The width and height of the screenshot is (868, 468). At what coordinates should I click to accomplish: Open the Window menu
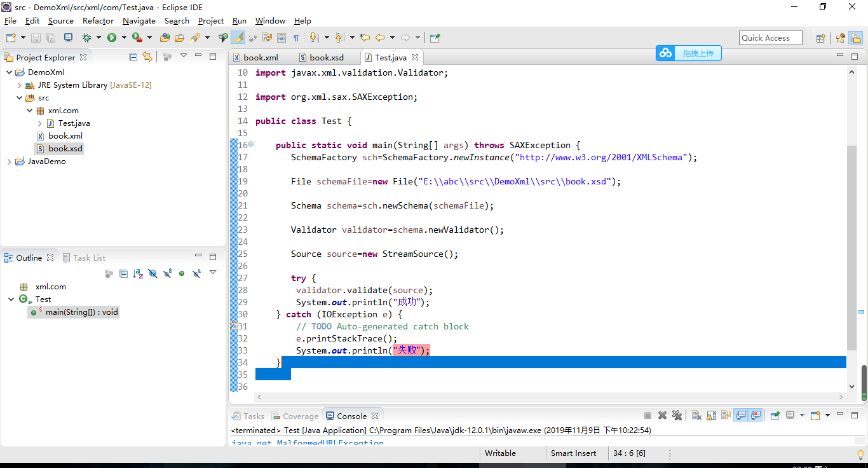270,21
